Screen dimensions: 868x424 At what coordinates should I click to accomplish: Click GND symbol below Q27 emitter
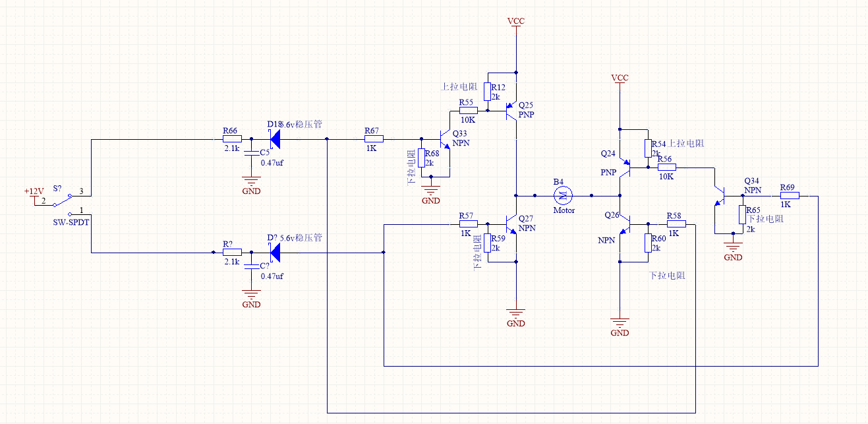(x=516, y=317)
